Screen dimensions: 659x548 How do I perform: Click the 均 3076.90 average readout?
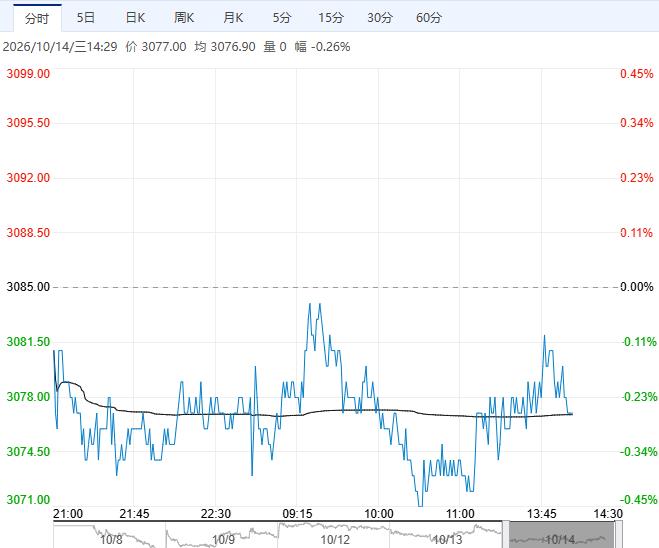tap(224, 46)
